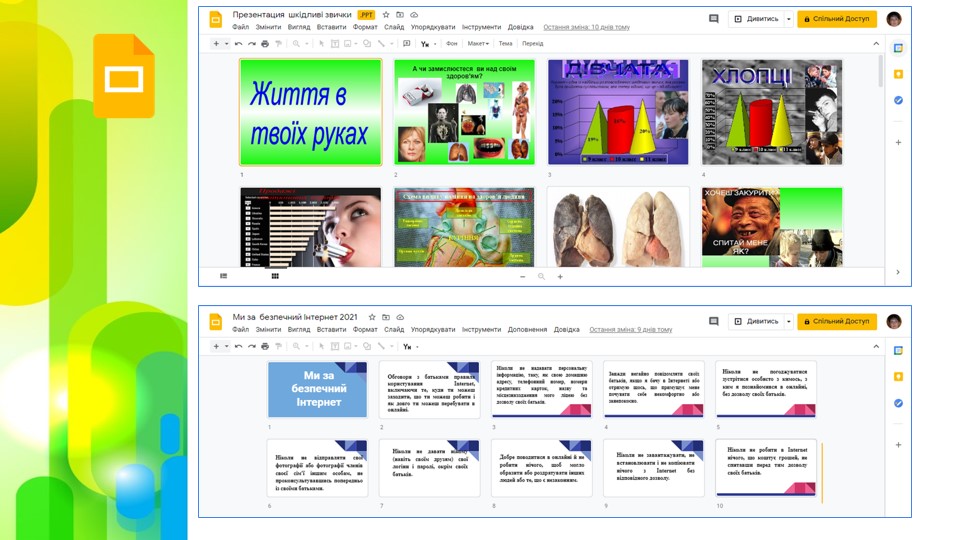Image resolution: width=960 pixels, height=540 pixels.
Task: Open the Упорядкувати menu in the bottom window
Action: [x=433, y=329]
